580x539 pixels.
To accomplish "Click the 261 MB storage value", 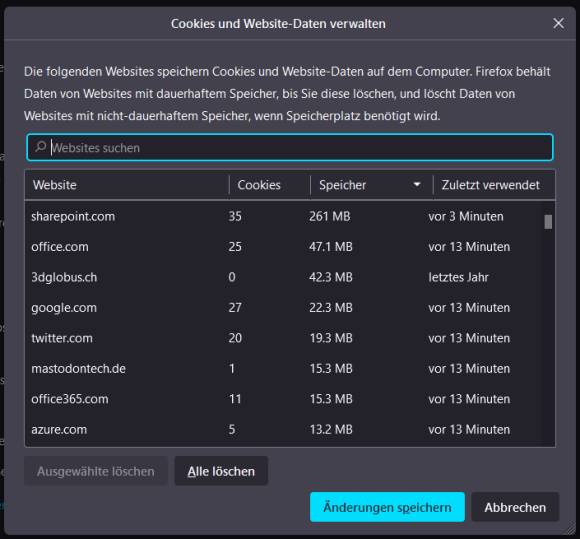I will click(x=330, y=216).
